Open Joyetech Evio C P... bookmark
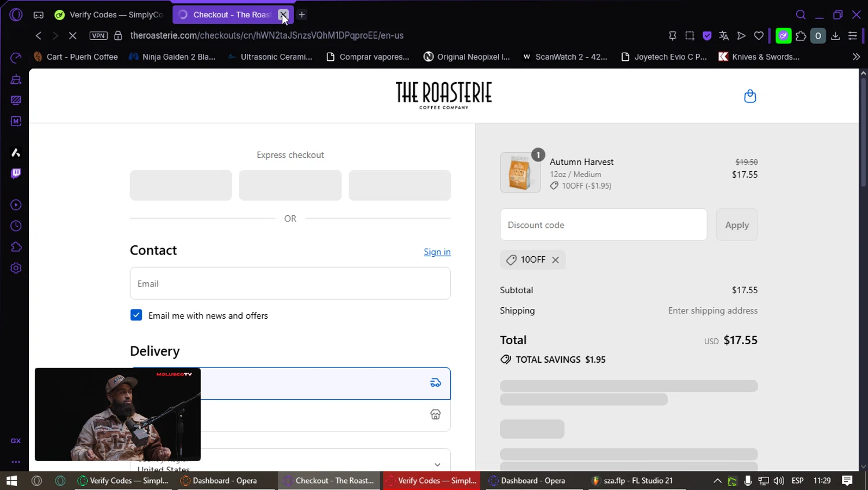 pyautogui.click(x=664, y=57)
